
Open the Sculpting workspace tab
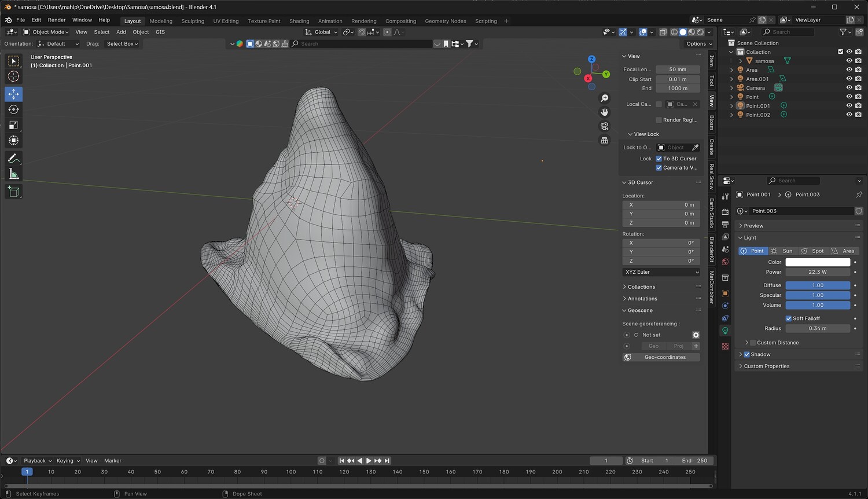click(193, 21)
